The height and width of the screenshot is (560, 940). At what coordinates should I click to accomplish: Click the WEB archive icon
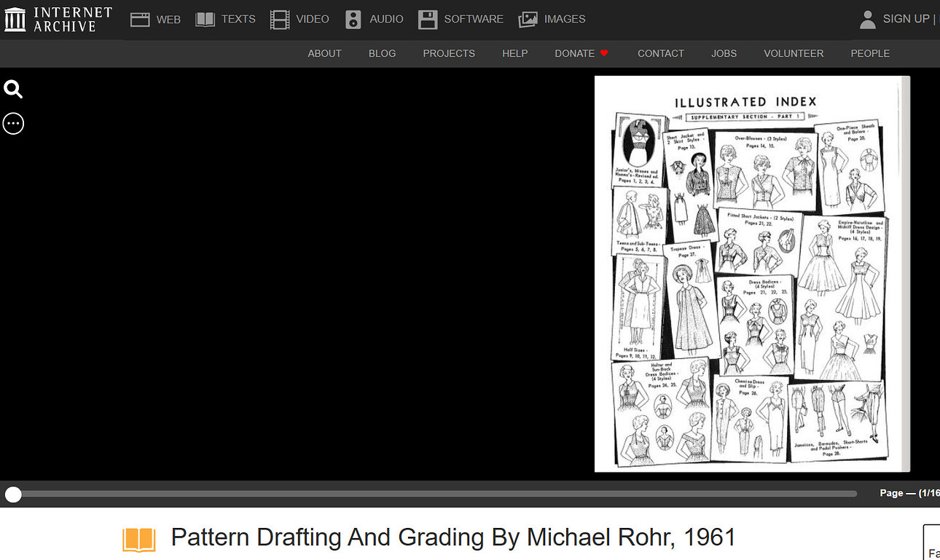pyautogui.click(x=140, y=19)
